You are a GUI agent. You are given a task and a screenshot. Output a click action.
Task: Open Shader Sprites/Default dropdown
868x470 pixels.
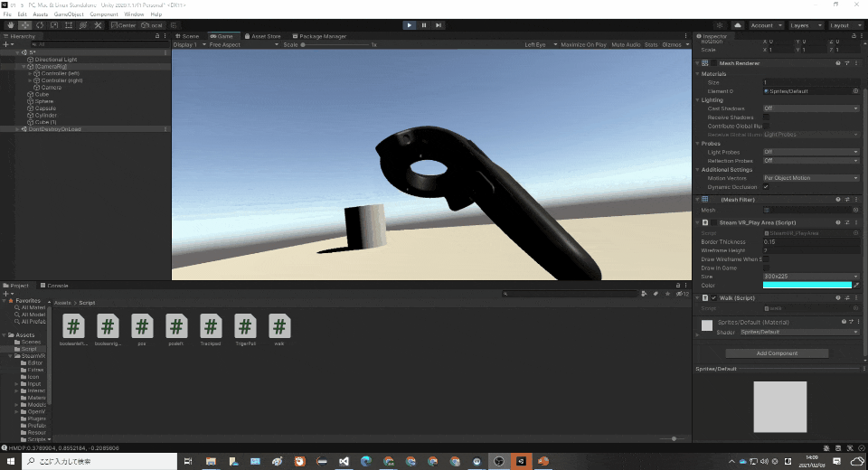(x=798, y=332)
